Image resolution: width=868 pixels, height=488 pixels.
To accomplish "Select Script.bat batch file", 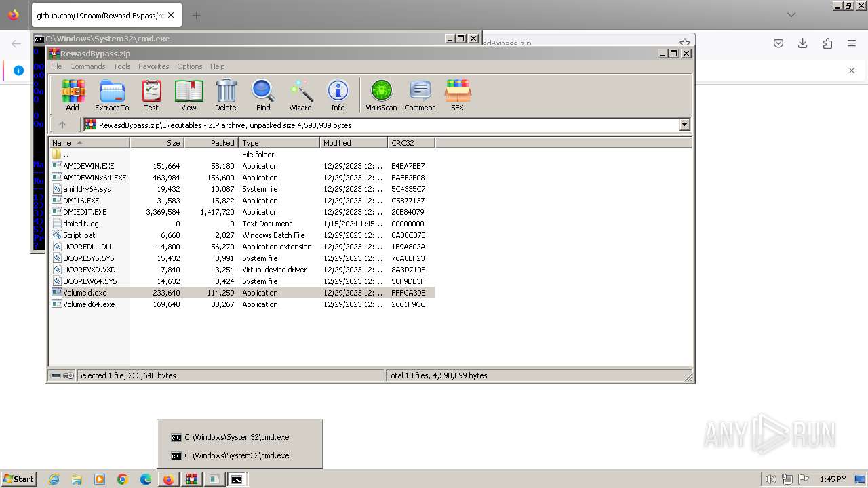I will pos(243,235).
